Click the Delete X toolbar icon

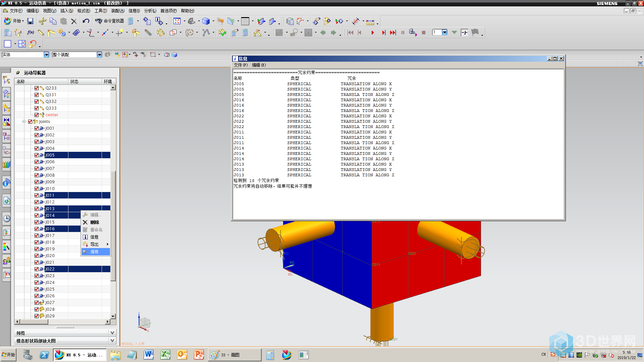point(74,21)
